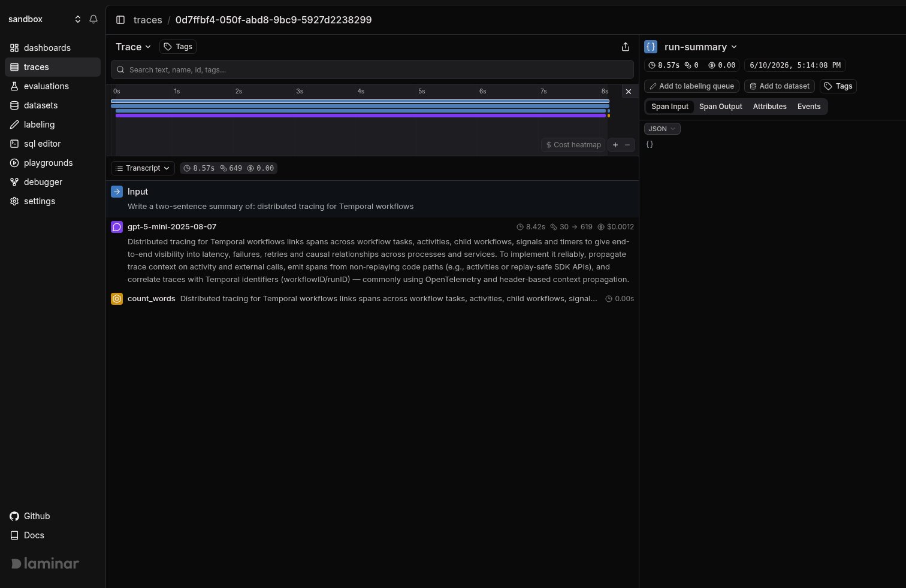
Task: Click the trace stats 8.57s 649 badge
Action: (228, 168)
